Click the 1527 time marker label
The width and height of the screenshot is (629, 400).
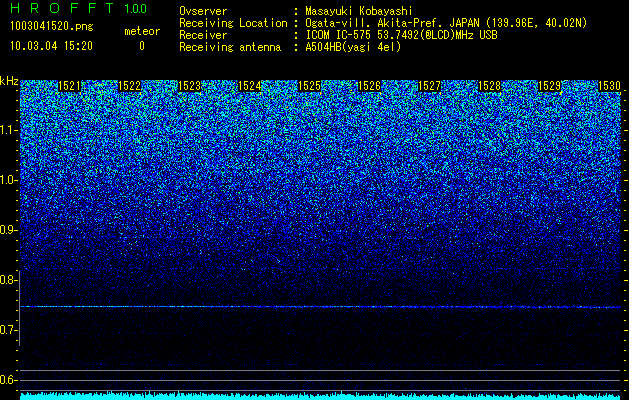coord(429,86)
